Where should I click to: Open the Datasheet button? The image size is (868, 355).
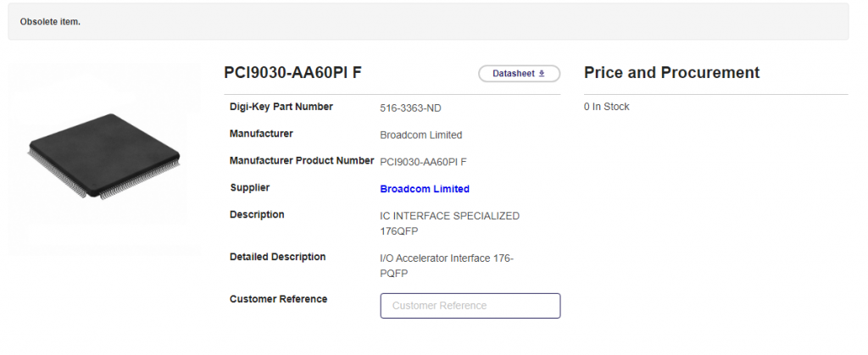(520, 74)
